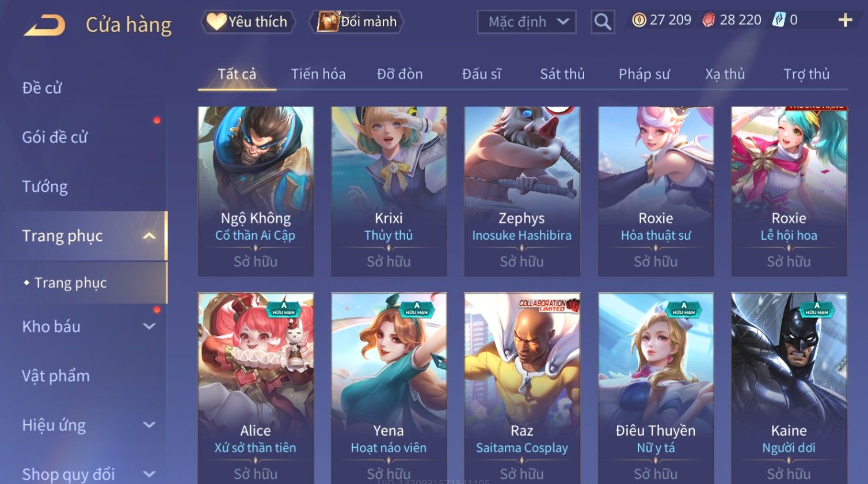
Task: Tap the plus icon to add currency
Action: tap(845, 20)
